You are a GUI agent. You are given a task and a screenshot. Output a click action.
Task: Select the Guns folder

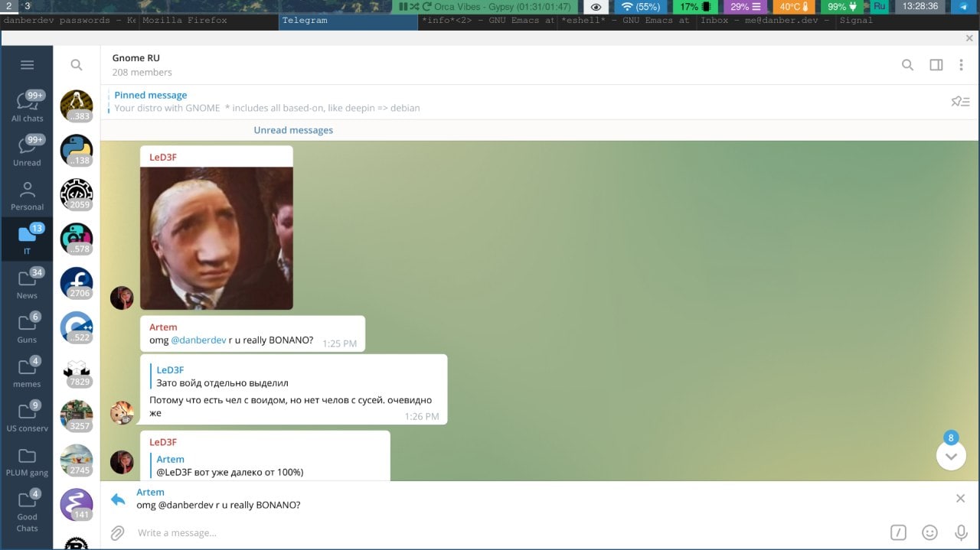pos(27,327)
